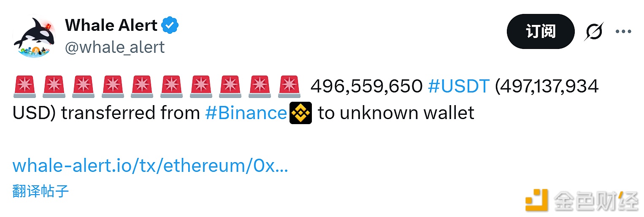The width and height of the screenshot is (644, 217).
Task: Open the three-dot more options menu
Action: (x=623, y=32)
